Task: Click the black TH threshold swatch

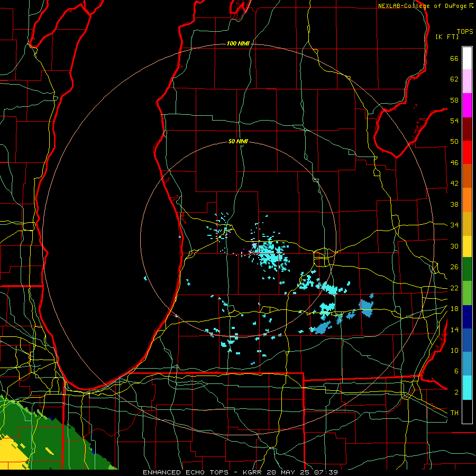Action: coord(467,411)
